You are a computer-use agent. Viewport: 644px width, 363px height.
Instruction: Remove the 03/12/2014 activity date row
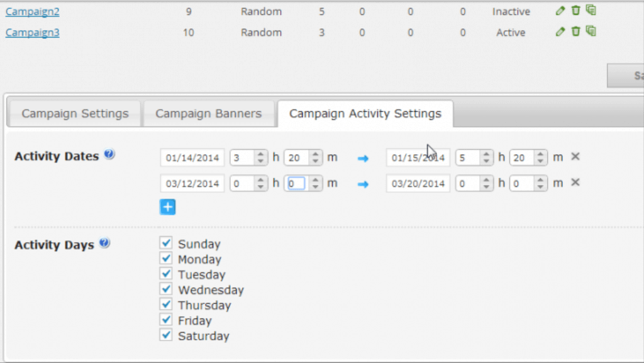(x=575, y=182)
